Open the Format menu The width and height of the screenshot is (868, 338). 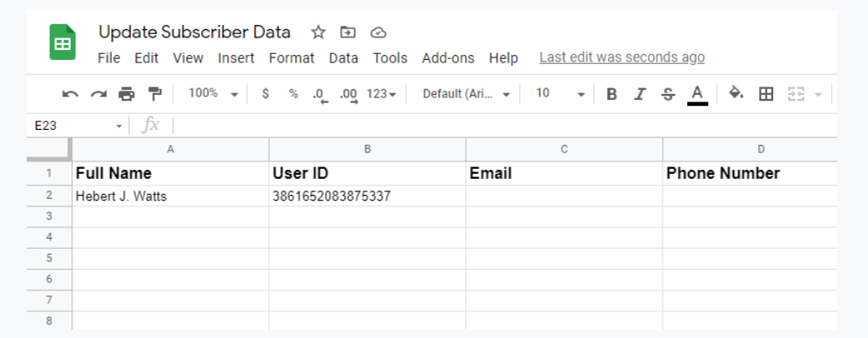(291, 57)
